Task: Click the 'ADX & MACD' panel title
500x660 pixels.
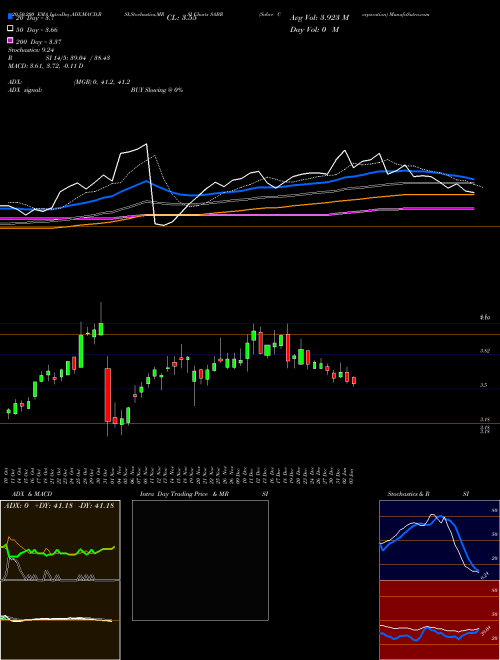Action: point(32,494)
